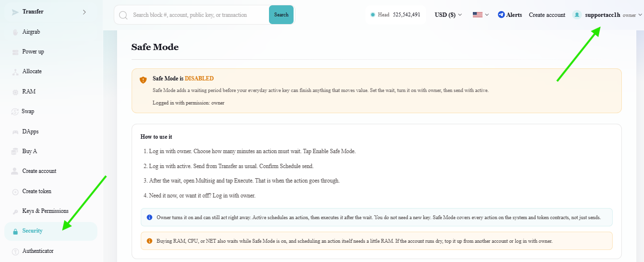Click the orange info icon near Buying RAM

pos(149,241)
